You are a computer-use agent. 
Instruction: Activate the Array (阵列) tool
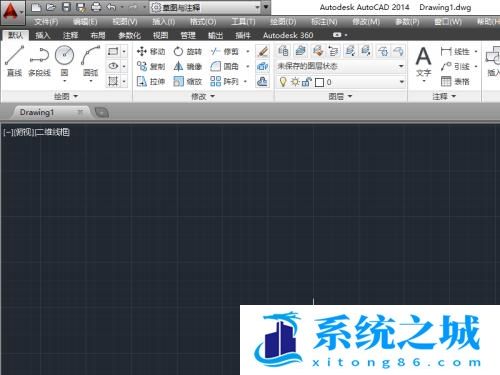pos(225,81)
